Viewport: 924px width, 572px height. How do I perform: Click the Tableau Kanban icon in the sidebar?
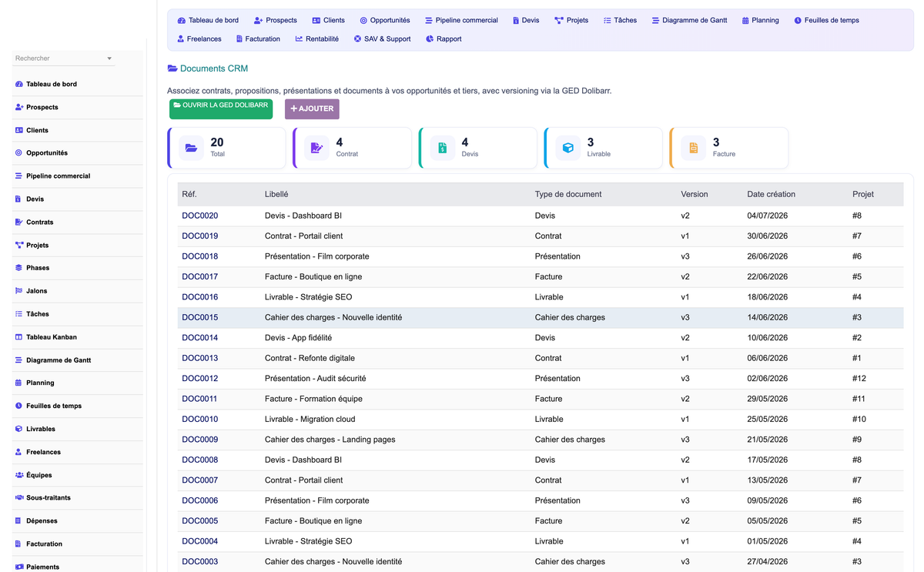pyautogui.click(x=19, y=337)
